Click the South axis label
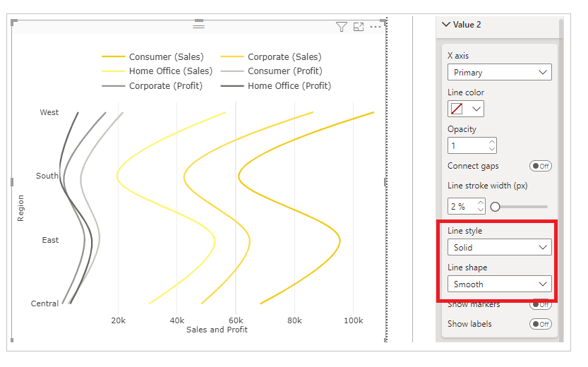The image size is (588, 367). (47, 176)
